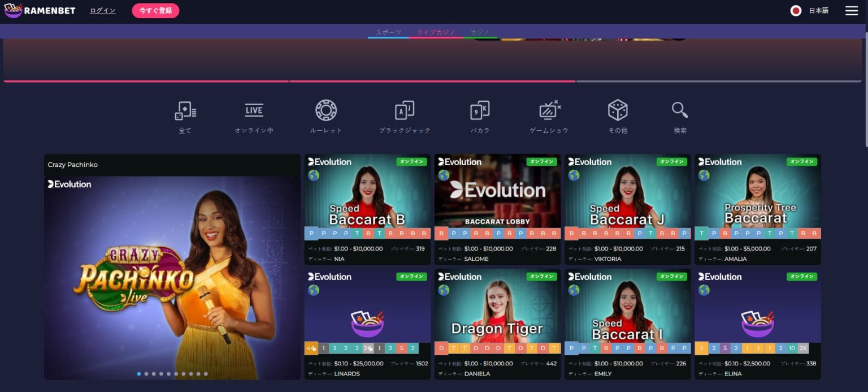Screen dimensions: 868x392
Task: Filter by オンライン中 LIVE icon
Action: click(x=254, y=110)
